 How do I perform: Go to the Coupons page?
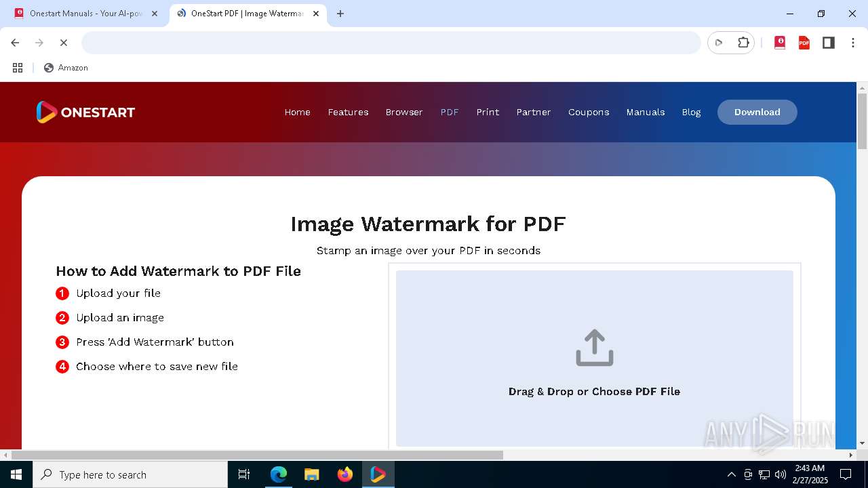coord(589,112)
